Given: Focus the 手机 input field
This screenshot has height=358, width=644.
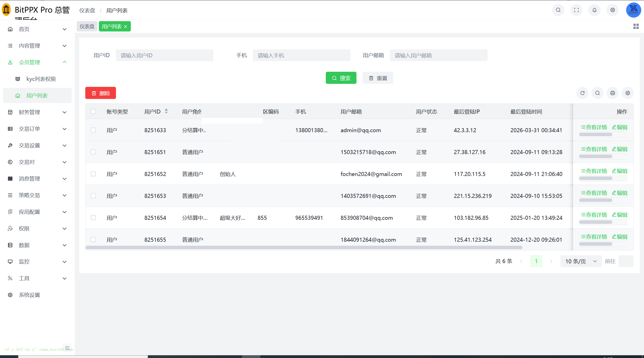Looking at the screenshot, I should [x=301, y=55].
